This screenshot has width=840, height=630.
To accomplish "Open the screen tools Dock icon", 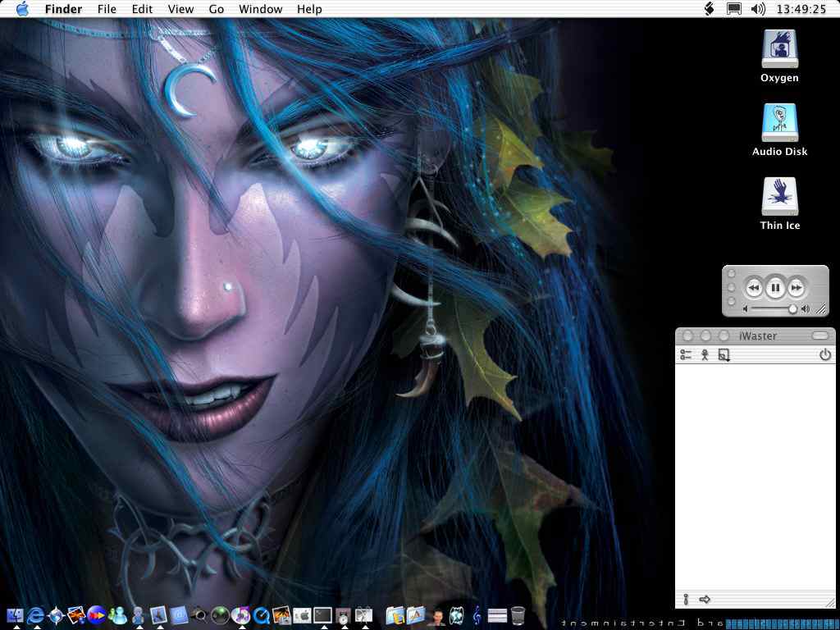I will tap(363, 615).
